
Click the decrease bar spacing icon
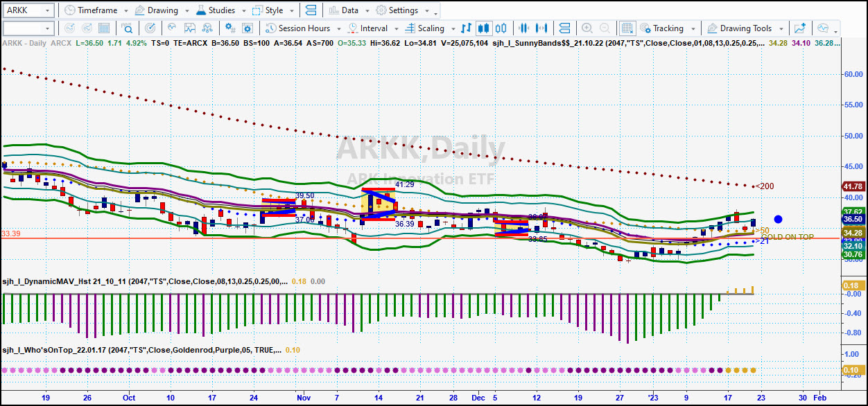524,28
